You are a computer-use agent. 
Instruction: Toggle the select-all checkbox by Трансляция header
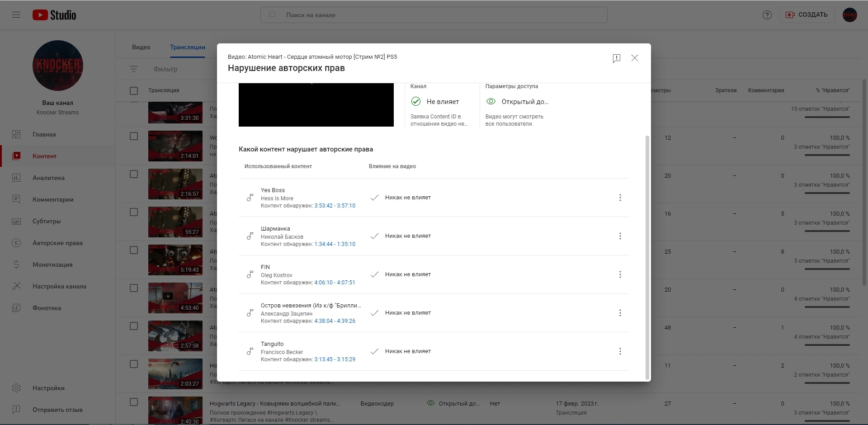click(134, 91)
